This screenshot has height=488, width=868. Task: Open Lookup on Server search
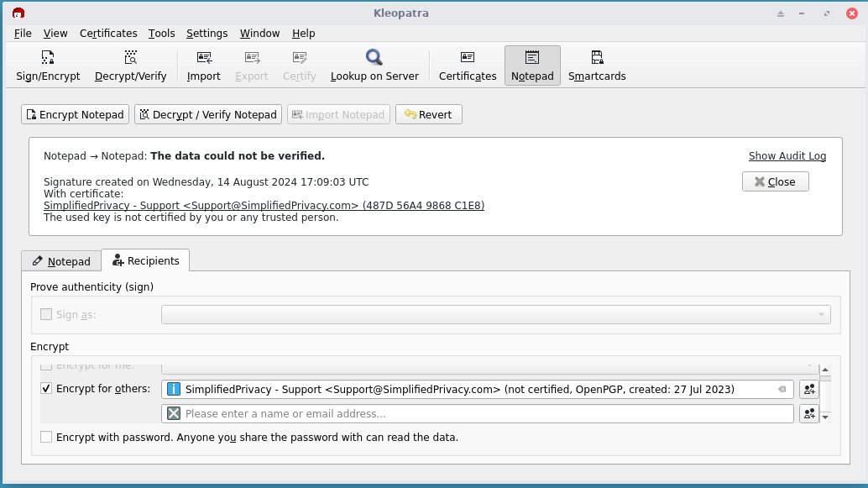(x=374, y=66)
